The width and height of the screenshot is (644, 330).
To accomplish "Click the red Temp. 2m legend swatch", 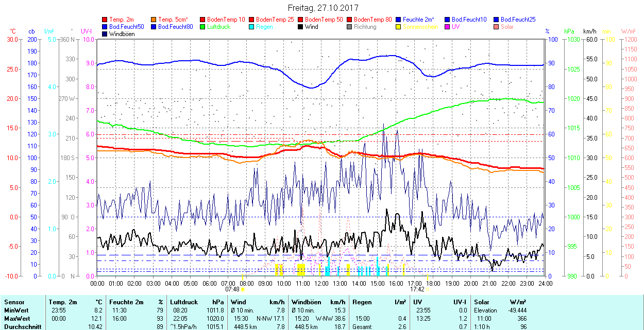I will pyautogui.click(x=105, y=20).
